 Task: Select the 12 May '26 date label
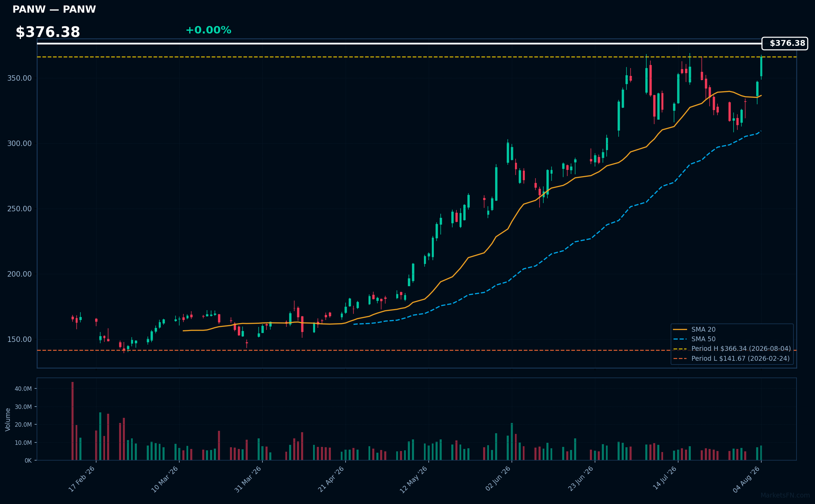coord(414,479)
